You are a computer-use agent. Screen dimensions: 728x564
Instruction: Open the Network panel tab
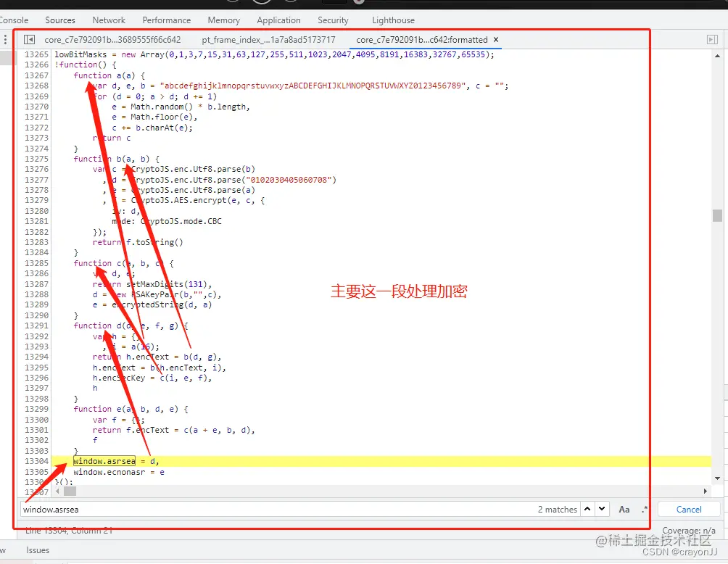coord(109,20)
